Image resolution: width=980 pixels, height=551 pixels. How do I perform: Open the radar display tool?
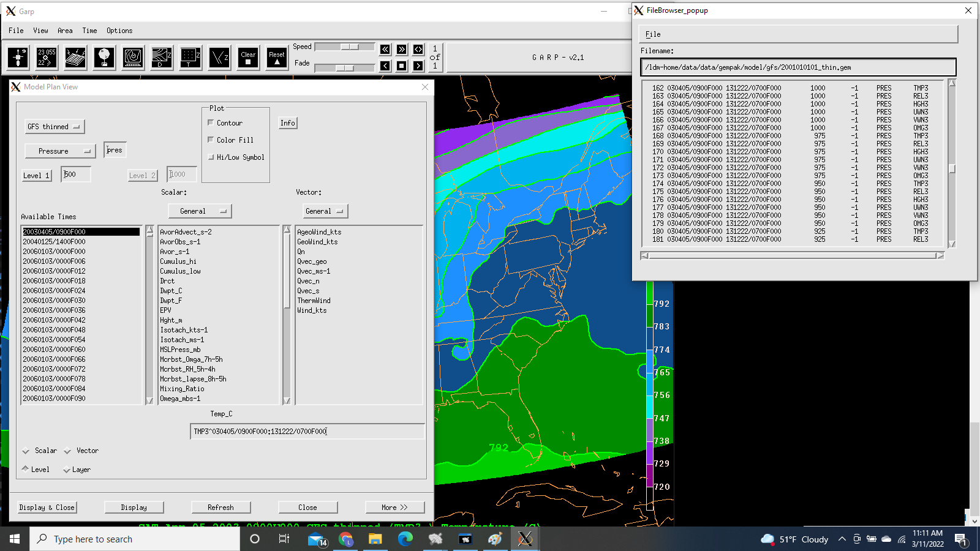(x=133, y=58)
